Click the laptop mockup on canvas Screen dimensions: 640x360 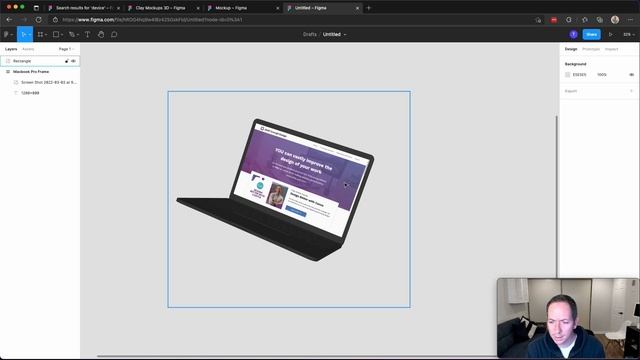(276, 190)
